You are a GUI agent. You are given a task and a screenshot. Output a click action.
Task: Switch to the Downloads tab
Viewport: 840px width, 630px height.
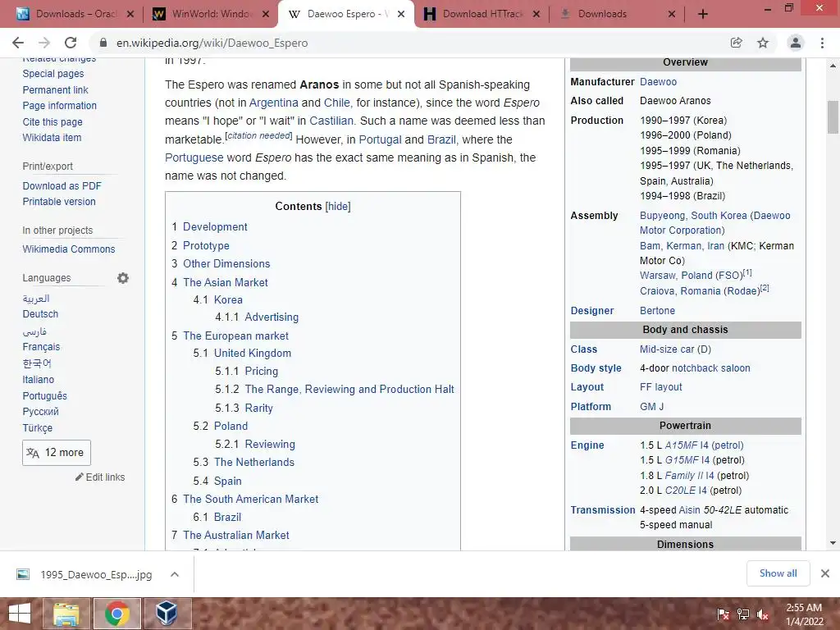(x=618, y=14)
